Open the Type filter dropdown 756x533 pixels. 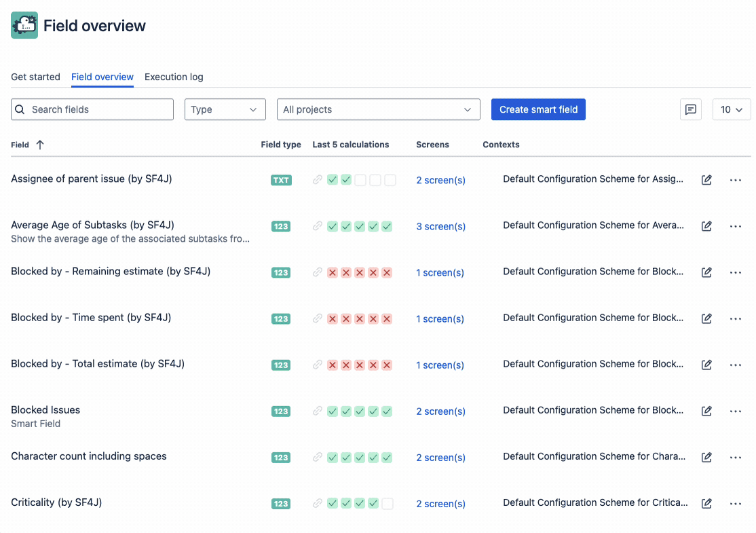225,109
